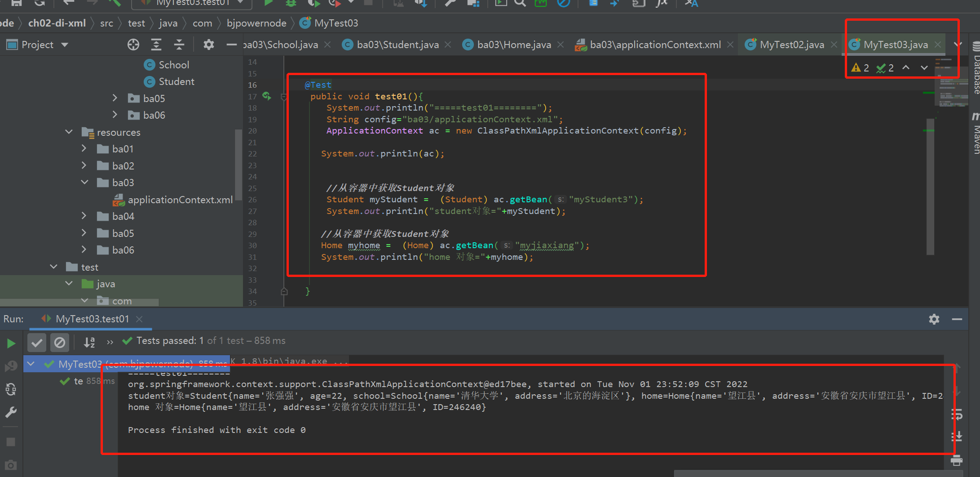Click the Project tree scrollbar
The height and width of the screenshot is (477, 980).
point(239,164)
